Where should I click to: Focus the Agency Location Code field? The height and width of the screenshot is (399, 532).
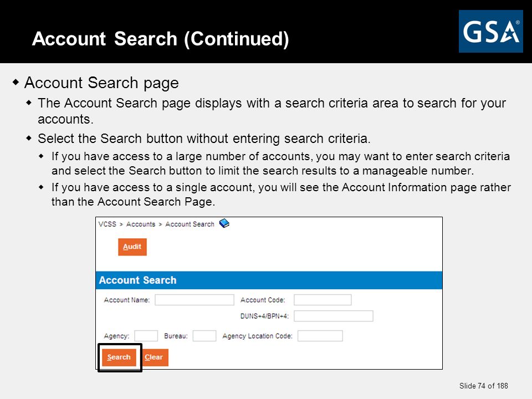pos(320,336)
